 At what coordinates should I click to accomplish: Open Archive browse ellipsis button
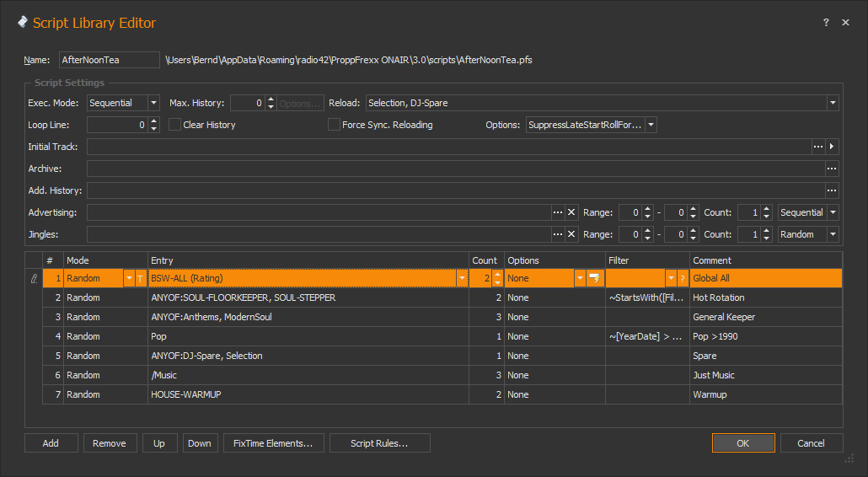(833, 169)
